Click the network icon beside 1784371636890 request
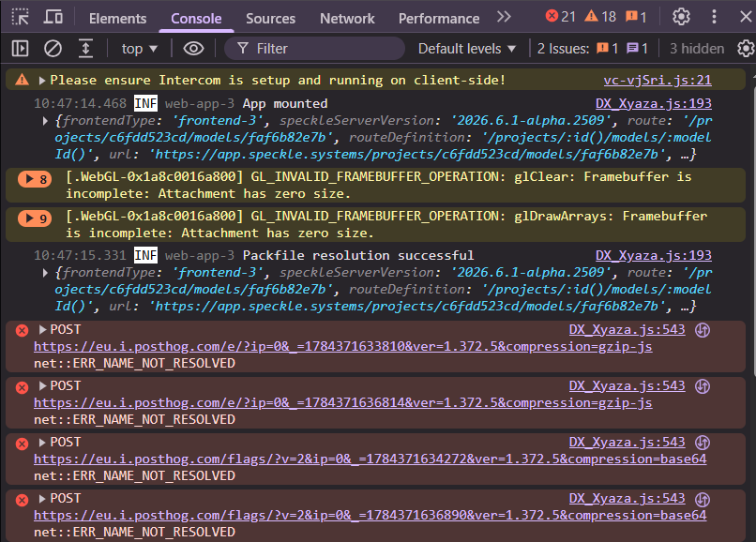Screen dimensions: 756x542 703,499
